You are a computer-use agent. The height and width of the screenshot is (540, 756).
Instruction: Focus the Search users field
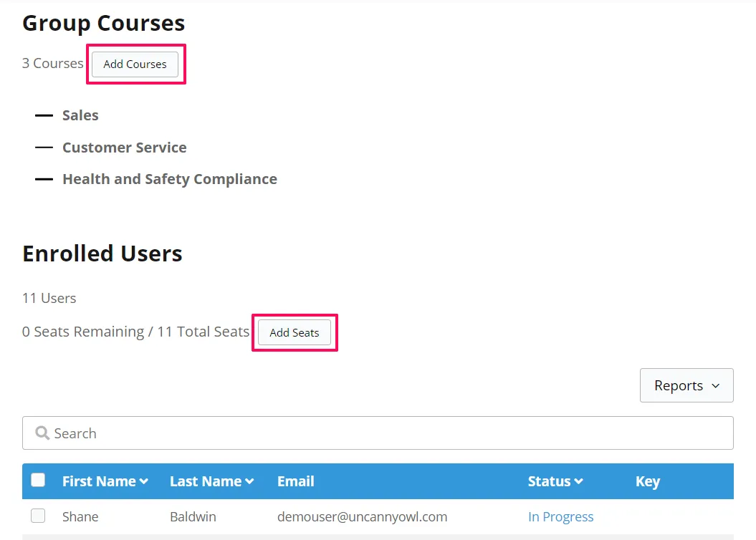(387, 433)
